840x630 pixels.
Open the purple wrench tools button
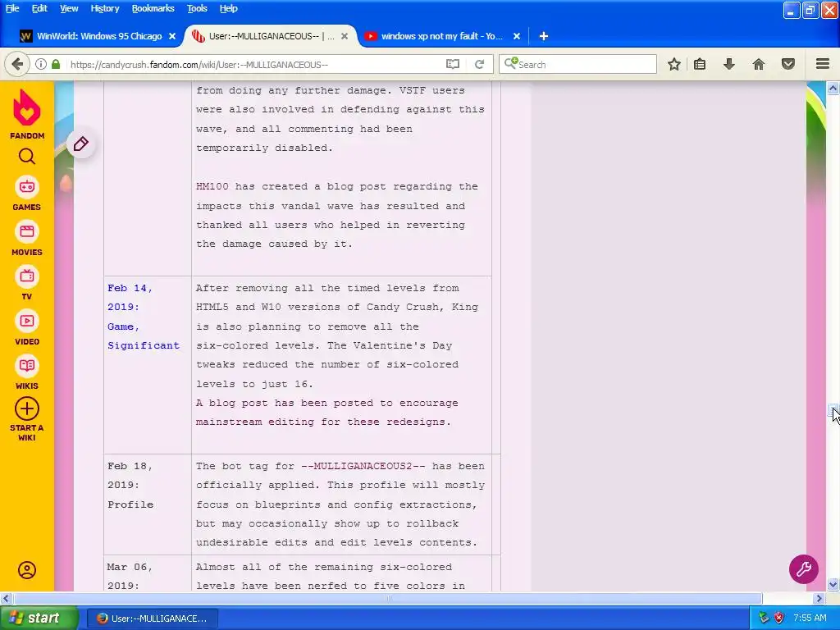(804, 569)
